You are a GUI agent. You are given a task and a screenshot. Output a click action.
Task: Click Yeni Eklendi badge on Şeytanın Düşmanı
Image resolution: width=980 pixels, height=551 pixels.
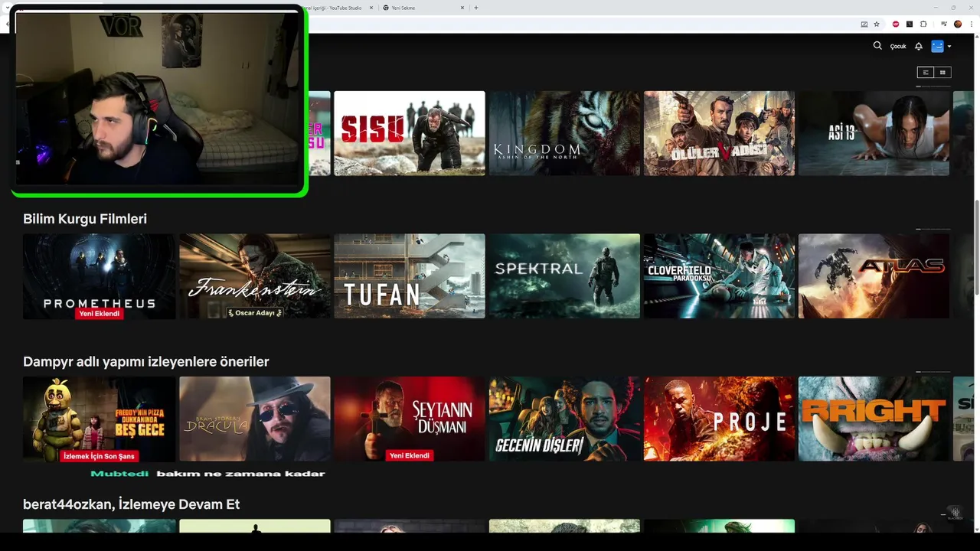(x=410, y=456)
